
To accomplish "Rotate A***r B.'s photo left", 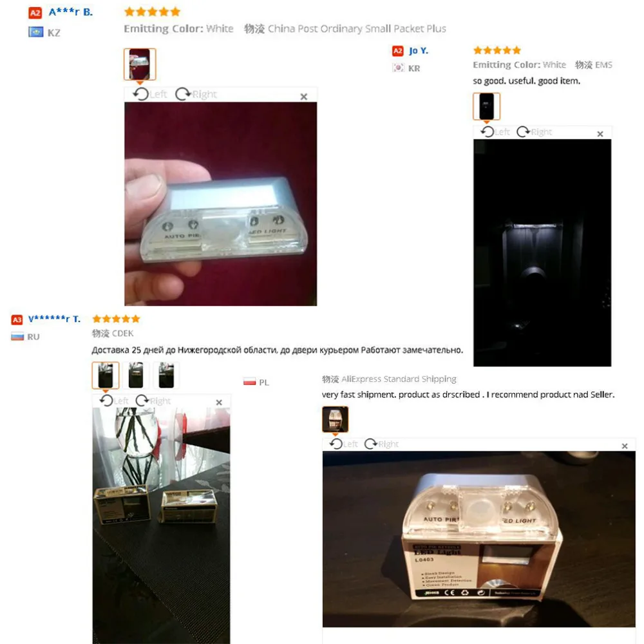I will (x=150, y=94).
